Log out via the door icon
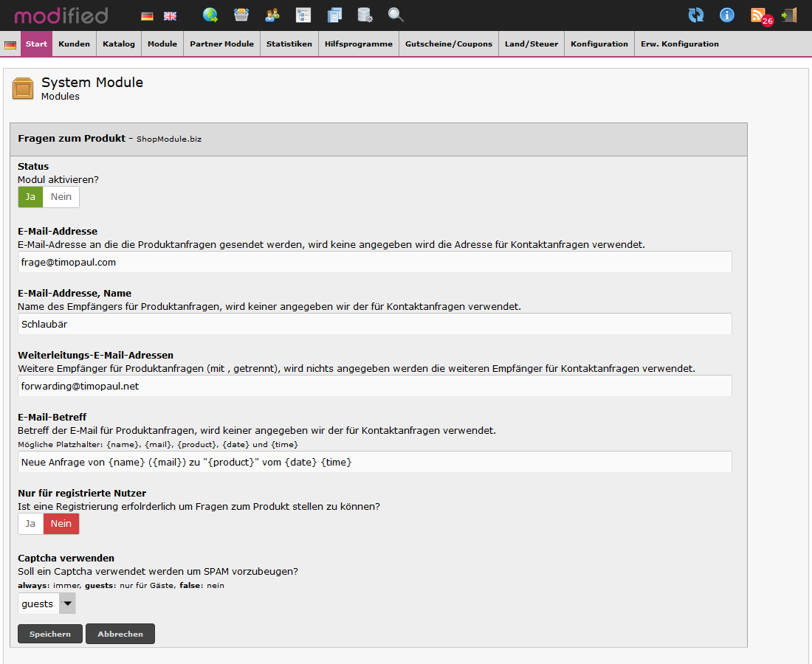This screenshot has height=664, width=812. pos(789,15)
